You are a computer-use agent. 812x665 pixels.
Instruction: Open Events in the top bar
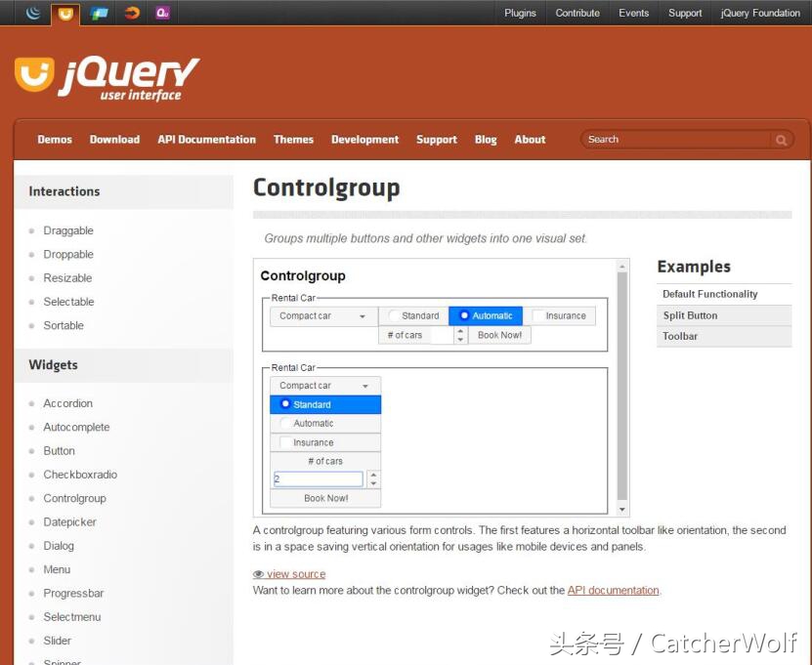coord(633,13)
